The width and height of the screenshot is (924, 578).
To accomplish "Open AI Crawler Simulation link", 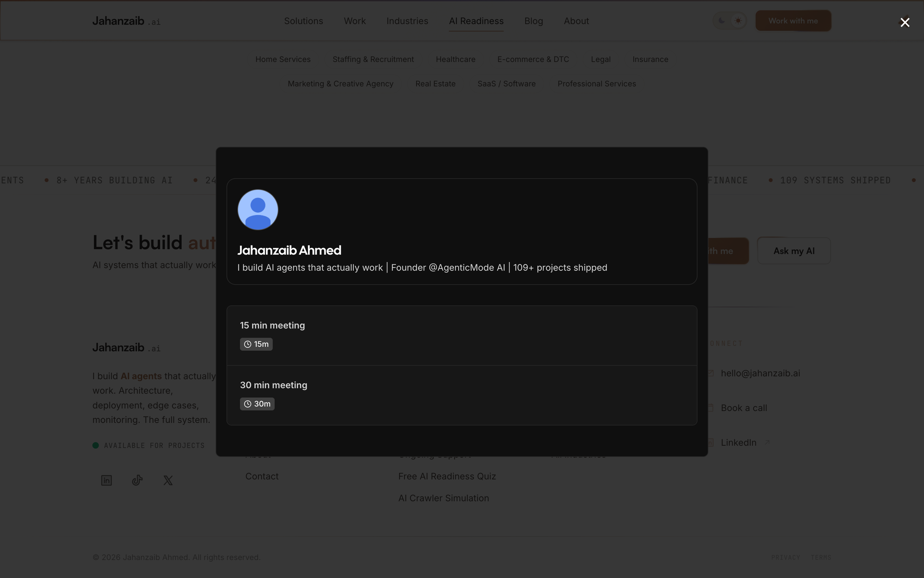I will coord(444,498).
